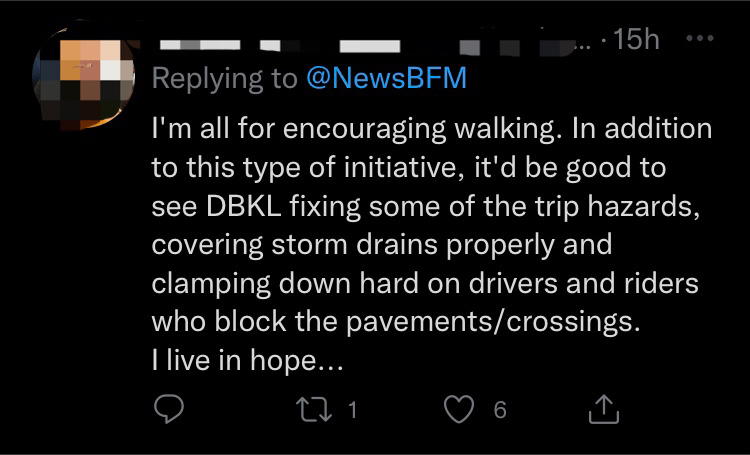Open the tweet by clicking "I live in hope..."
The image size is (750, 455).
coord(247,360)
